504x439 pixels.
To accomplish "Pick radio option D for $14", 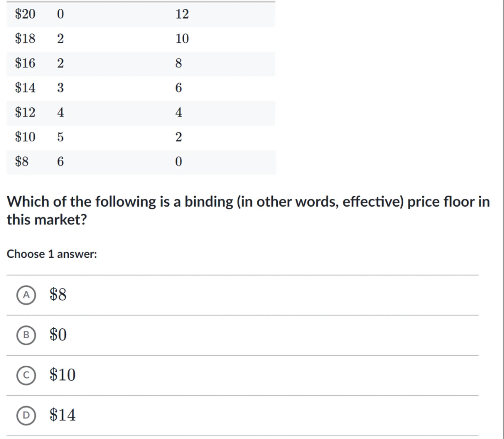I will click(26, 415).
